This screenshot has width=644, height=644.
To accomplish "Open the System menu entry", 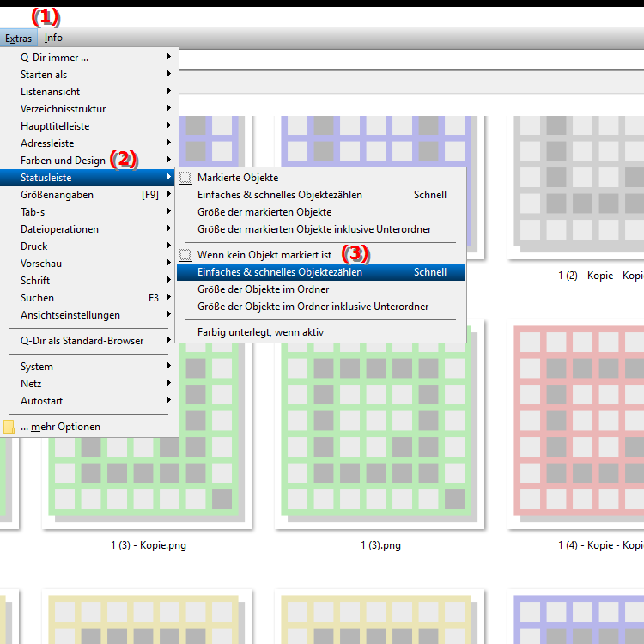I will point(89,367).
